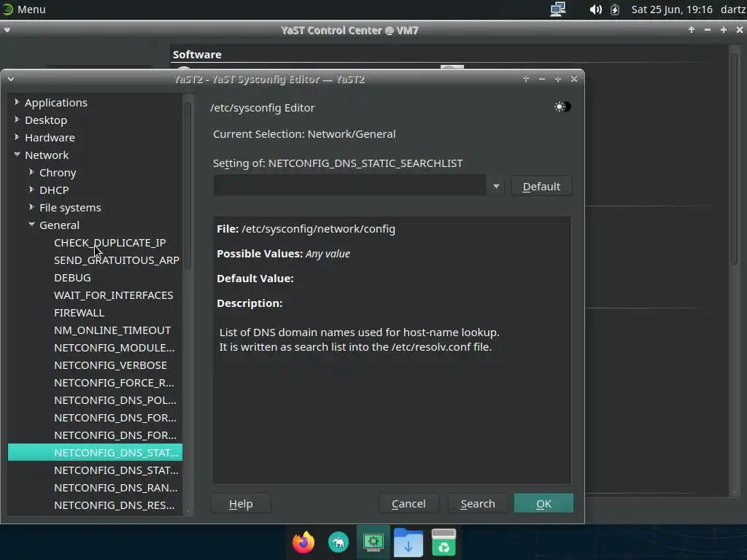
Task: Select NETCONFIG_DNS_RES... entry
Action: (115, 505)
